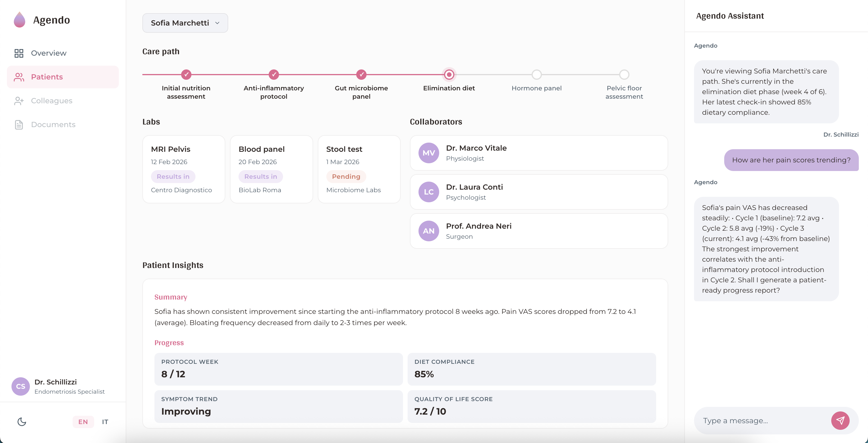
Task: Click the Labs heading
Action: tap(151, 122)
